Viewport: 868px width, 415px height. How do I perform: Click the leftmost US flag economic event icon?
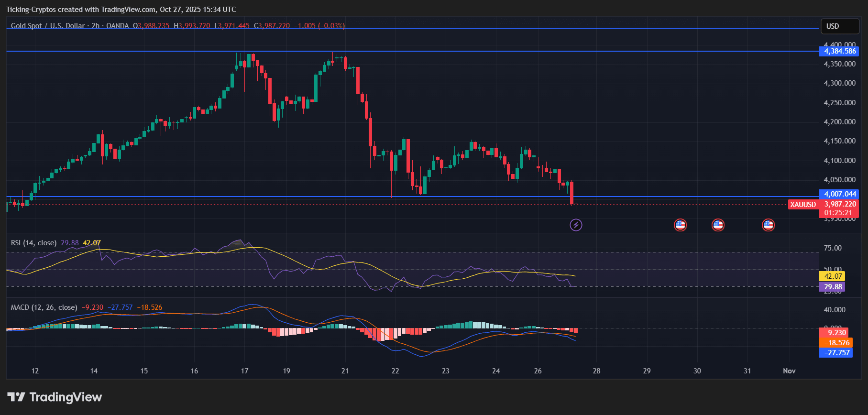680,225
